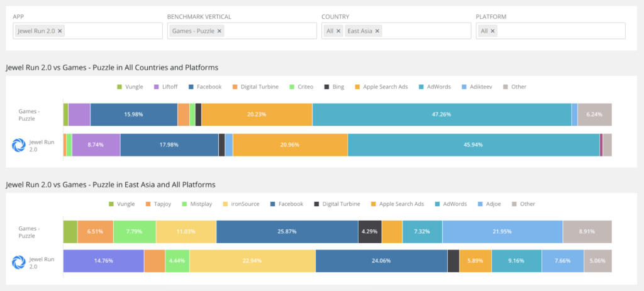
Task: Select the 6.51% Tapjoy bar segment
Action: point(96,231)
